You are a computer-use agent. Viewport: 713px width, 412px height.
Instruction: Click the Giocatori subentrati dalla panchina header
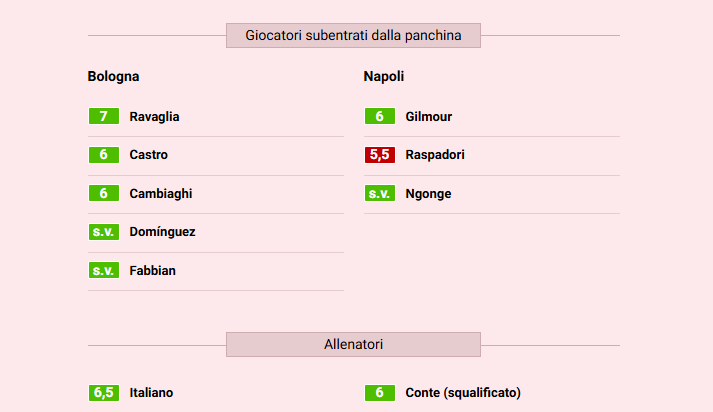click(x=353, y=36)
